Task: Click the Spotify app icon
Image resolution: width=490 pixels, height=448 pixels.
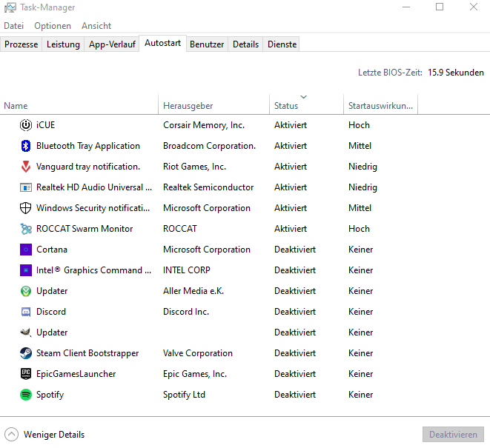Action: (x=26, y=395)
